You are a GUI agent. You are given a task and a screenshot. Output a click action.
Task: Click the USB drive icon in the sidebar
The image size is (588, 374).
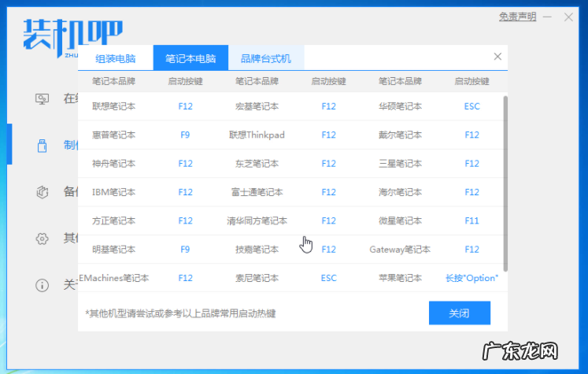pyautogui.click(x=43, y=145)
